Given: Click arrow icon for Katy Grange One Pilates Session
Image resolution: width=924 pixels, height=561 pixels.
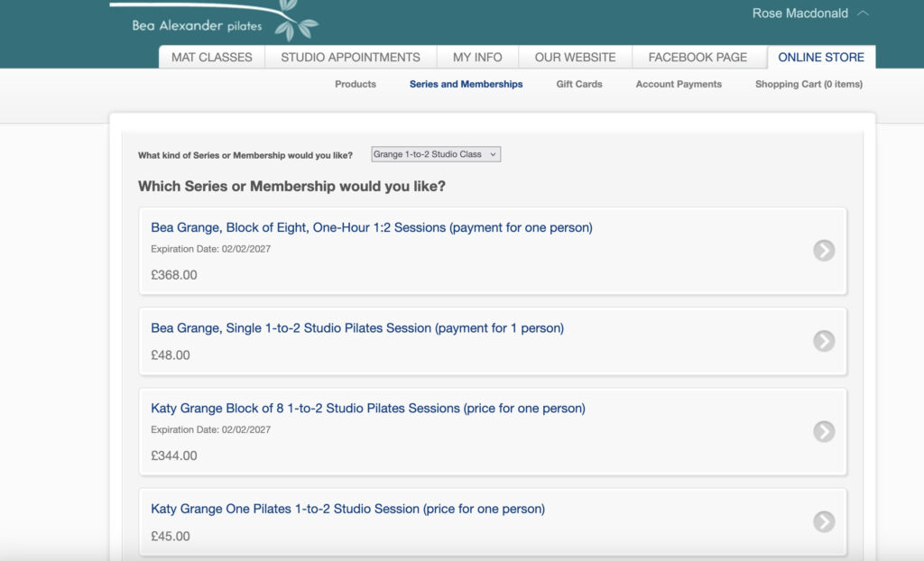Looking at the screenshot, I should 824,521.
